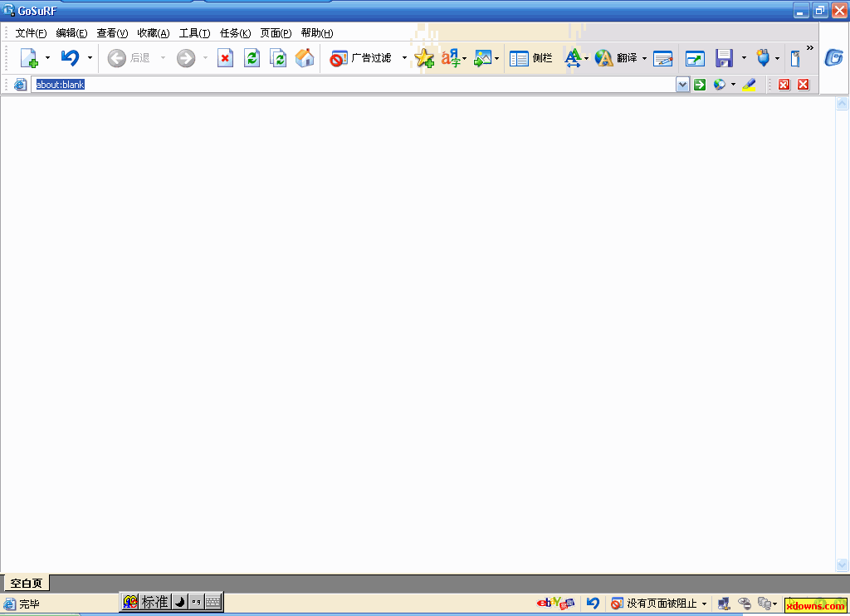Click the form fill pencil icon
Image resolution: width=850 pixels, height=616 pixels.
pyautogui.click(x=663, y=58)
